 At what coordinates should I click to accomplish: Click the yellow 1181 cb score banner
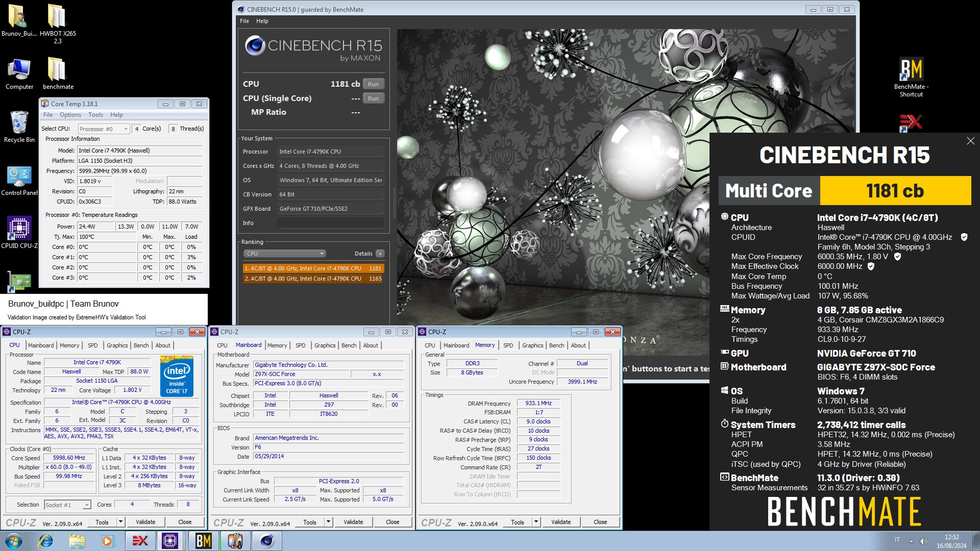[895, 191]
